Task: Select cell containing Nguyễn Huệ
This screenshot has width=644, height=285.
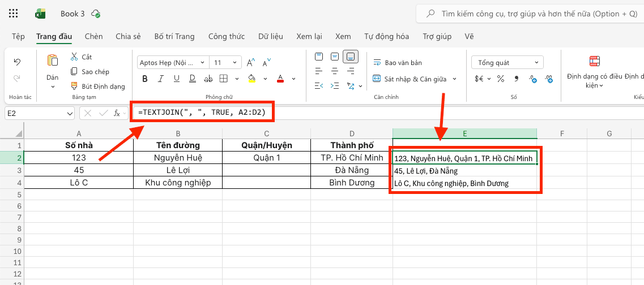Action: 178,157
